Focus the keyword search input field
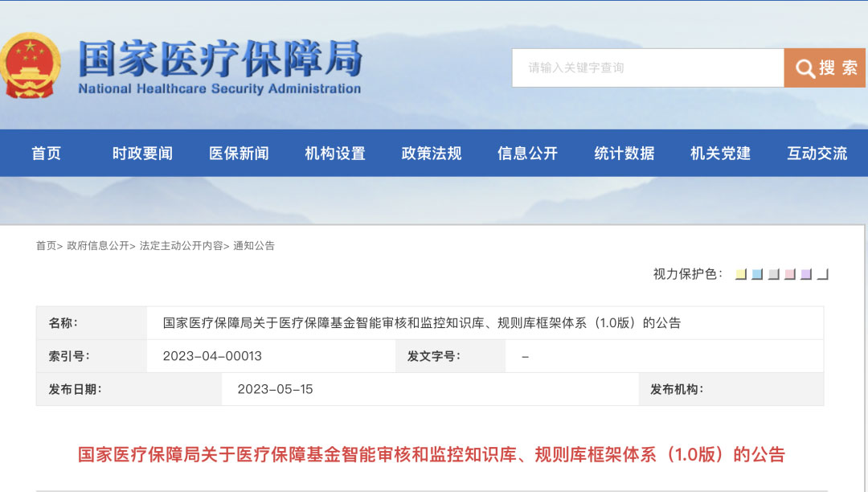Image resolution: width=868 pixels, height=492 pixels. 647,68
